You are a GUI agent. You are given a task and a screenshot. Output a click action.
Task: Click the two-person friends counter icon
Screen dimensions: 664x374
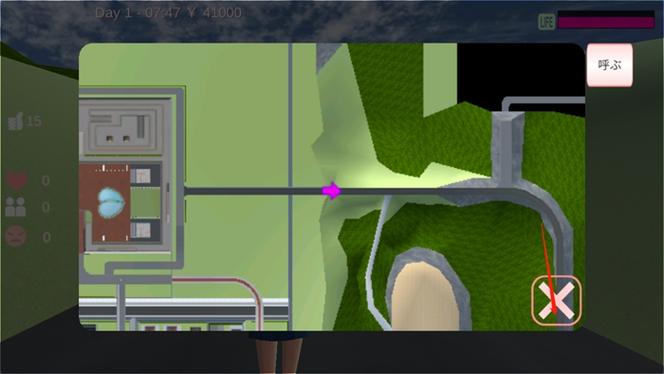click(x=16, y=207)
